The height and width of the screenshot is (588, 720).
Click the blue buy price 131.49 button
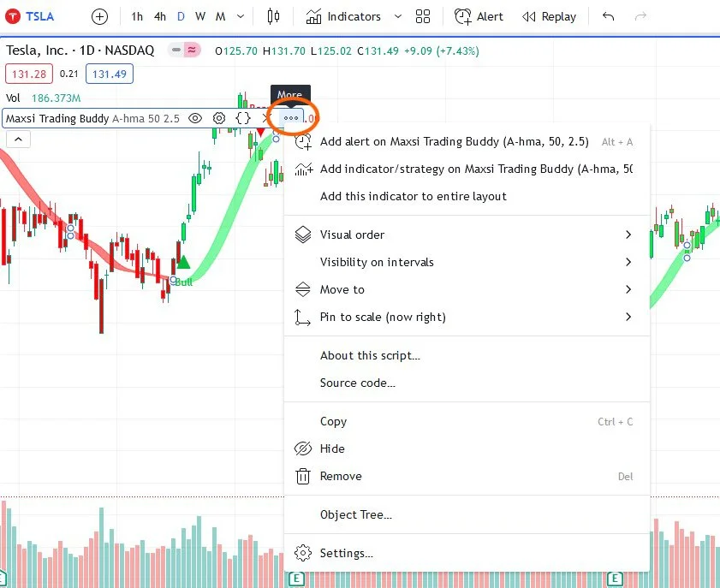(x=110, y=74)
